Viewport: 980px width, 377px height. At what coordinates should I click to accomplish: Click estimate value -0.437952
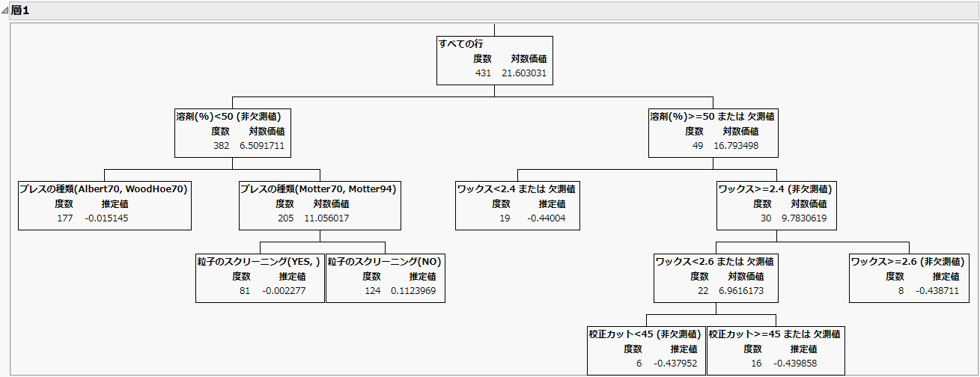point(675,363)
